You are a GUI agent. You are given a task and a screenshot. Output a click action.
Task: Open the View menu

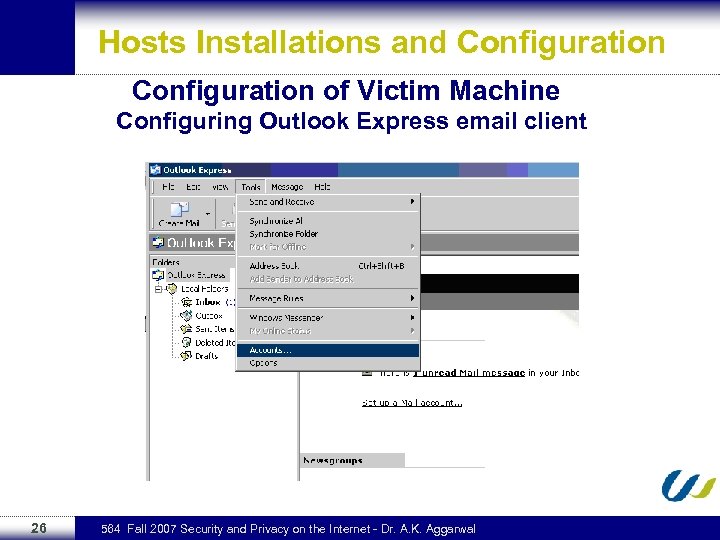(220, 187)
